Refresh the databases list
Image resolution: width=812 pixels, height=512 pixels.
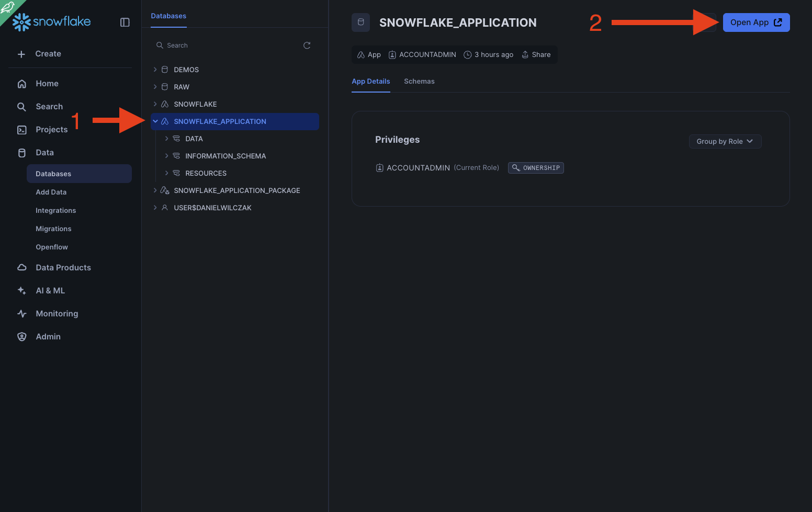coord(307,45)
